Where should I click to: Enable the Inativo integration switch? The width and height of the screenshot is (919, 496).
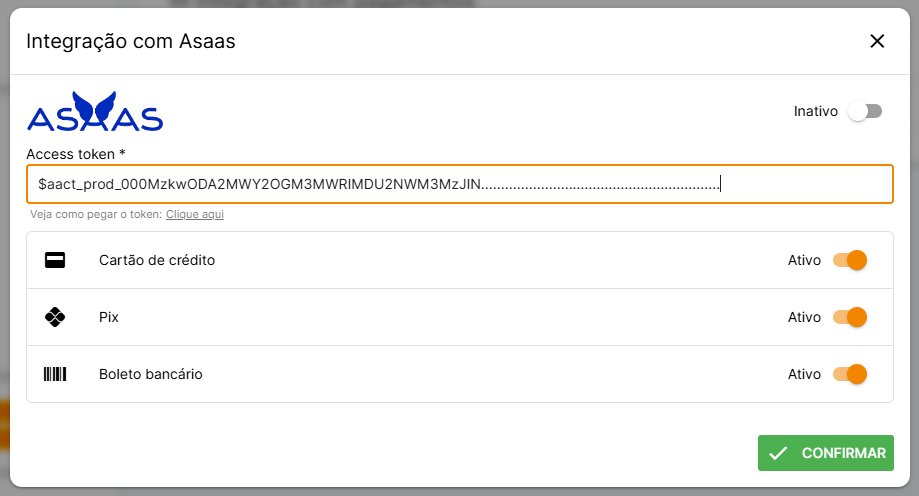tap(865, 111)
